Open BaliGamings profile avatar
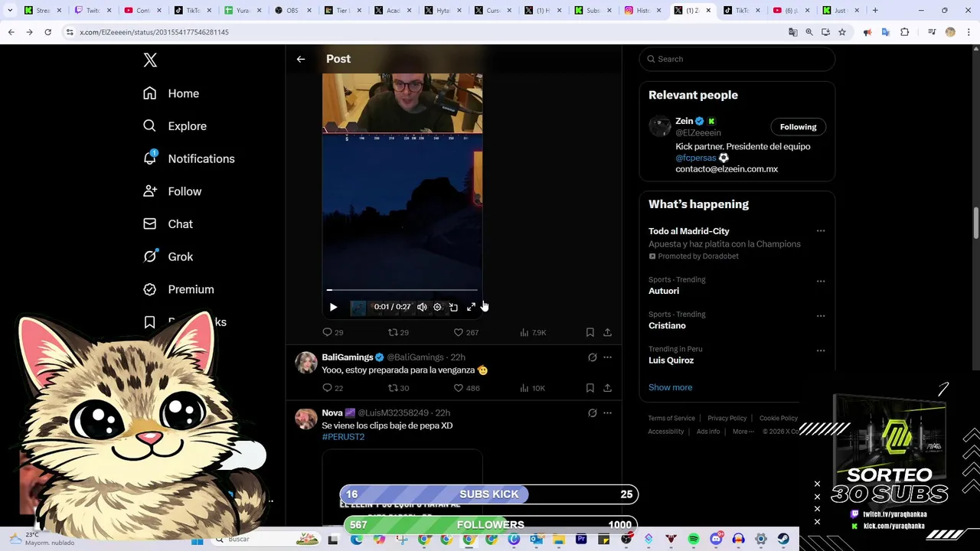Viewport: 980px width, 551px height. point(306,363)
